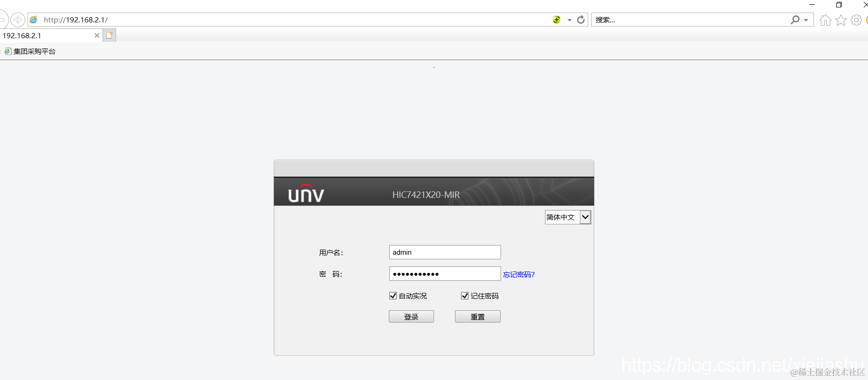
Task: Close the 192.168.2.1 tab
Action: 97,35
